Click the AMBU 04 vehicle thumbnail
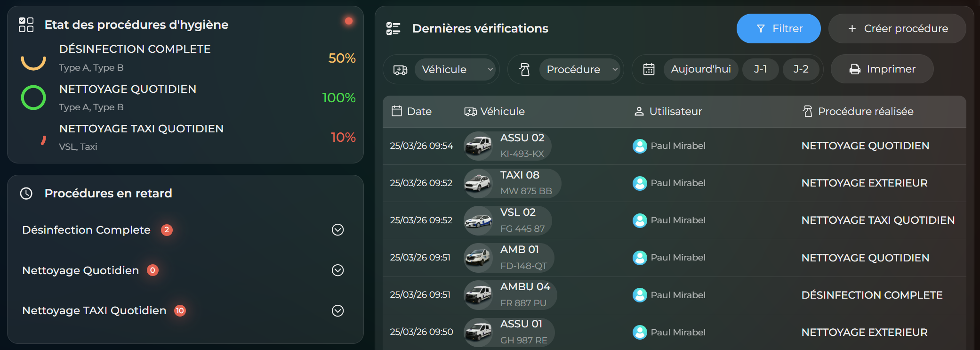 pyautogui.click(x=478, y=295)
